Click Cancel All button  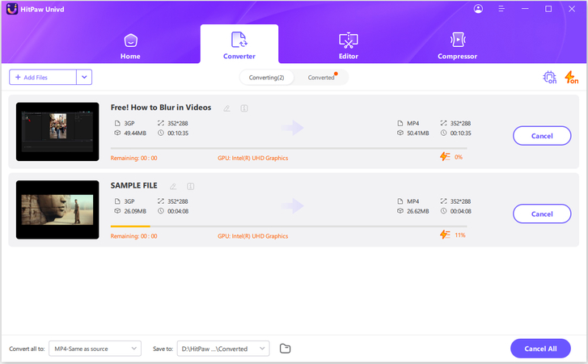(x=540, y=349)
